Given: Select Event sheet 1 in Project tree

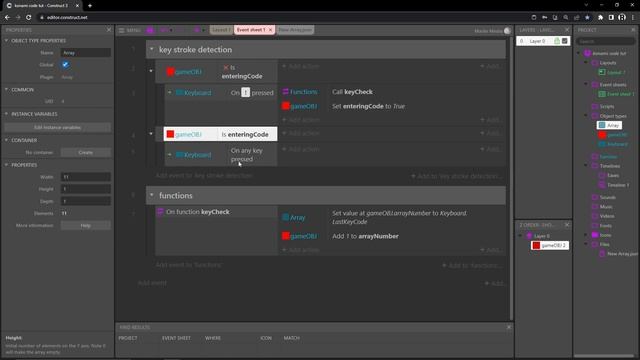Looking at the screenshot, I should (x=616, y=94).
